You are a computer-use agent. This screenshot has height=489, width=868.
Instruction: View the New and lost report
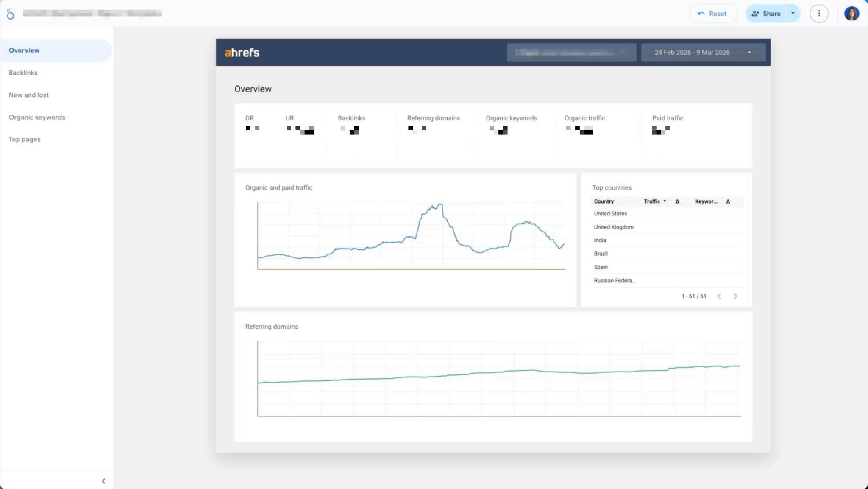point(28,95)
